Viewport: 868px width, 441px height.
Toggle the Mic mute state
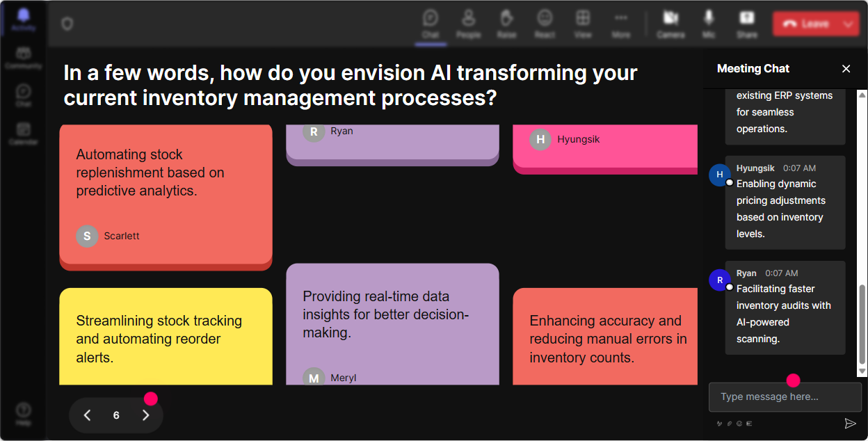709,24
